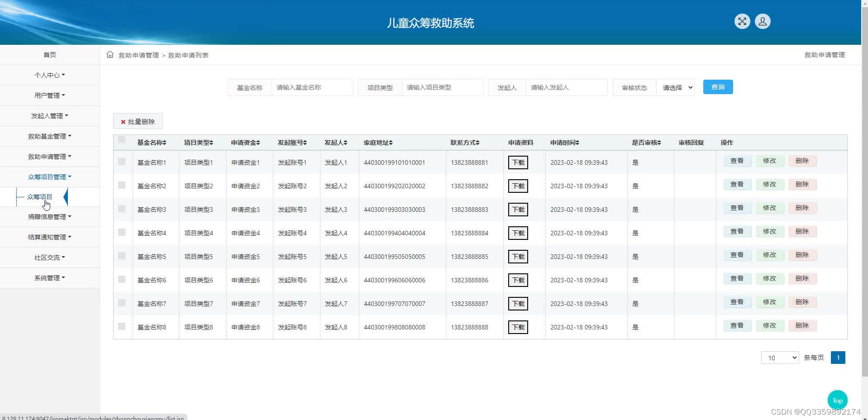Focus the 项目类型 search input field
Image resolution: width=868 pixels, height=420 pixels.
tap(443, 87)
